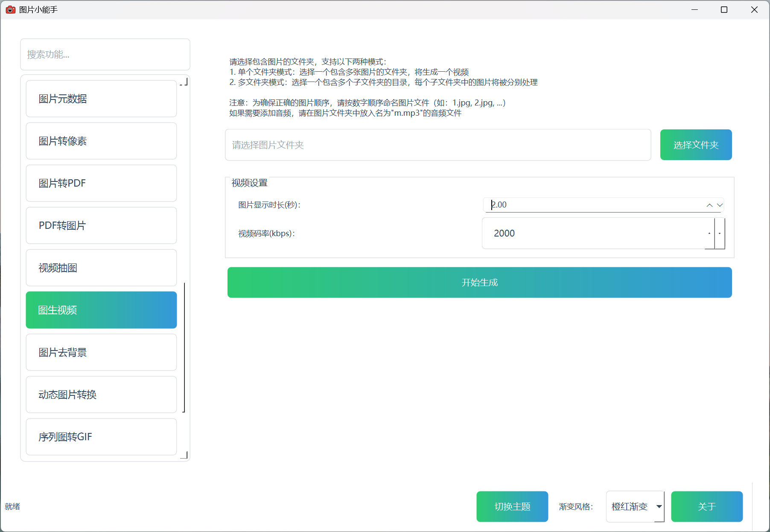Click the 搜索功能 search field

105,54
